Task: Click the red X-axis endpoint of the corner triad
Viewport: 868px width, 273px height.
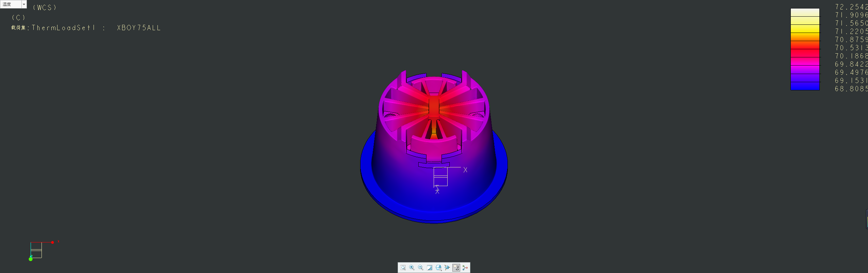Action: (x=52, y=242)
